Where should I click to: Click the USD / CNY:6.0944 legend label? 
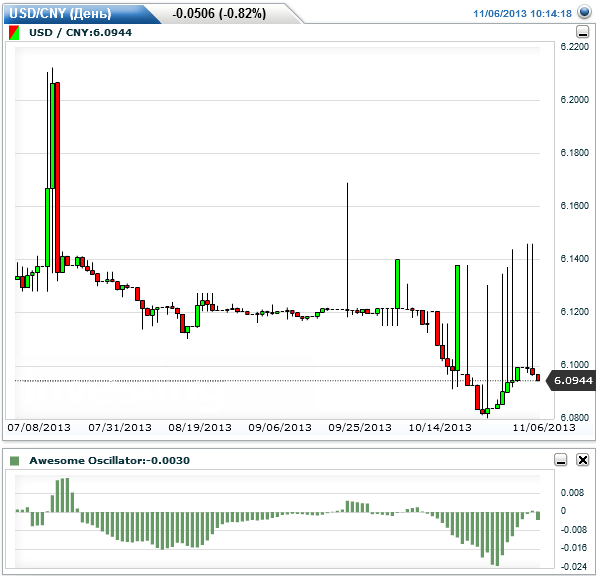(81, 33)
